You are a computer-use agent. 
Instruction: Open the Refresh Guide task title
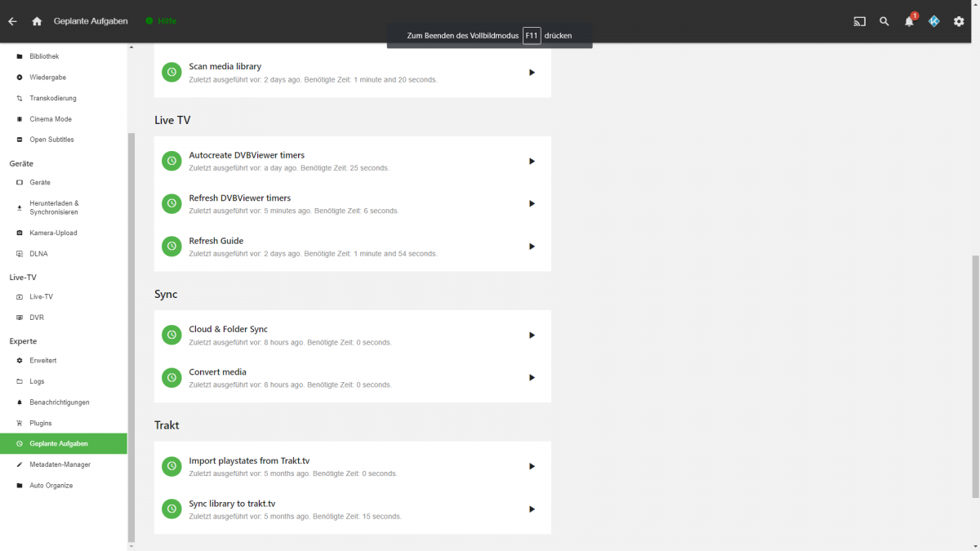(x=216, y=241)
